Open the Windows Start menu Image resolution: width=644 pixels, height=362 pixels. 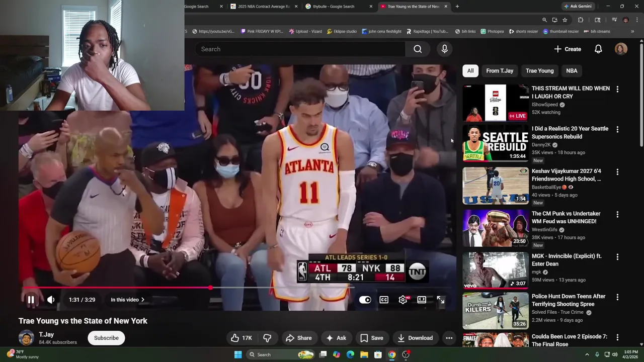238,354
